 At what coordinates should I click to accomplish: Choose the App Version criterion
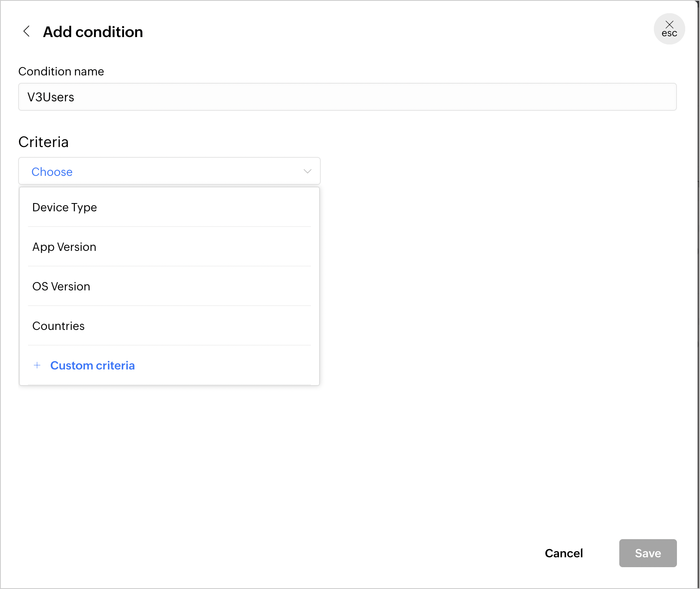pyautogui.click(x=64, y=247)
